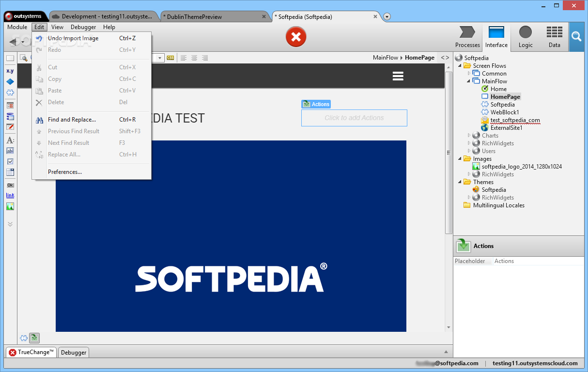Screen dimensions: 588x372
Task: Collapse the Screen Flows folder
Action: 460,66
